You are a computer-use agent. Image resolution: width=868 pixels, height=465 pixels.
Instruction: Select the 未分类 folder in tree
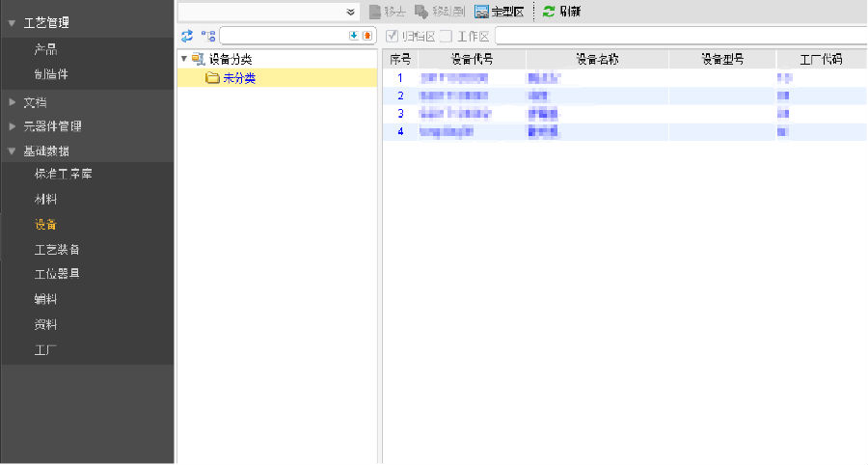(239, 78)
